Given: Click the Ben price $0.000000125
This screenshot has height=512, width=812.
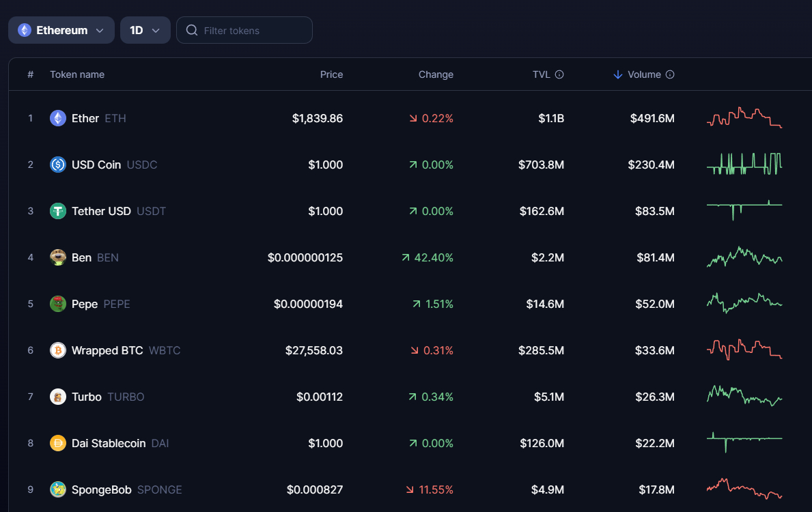Looking at the screenshot, I should tap(305, 257).
